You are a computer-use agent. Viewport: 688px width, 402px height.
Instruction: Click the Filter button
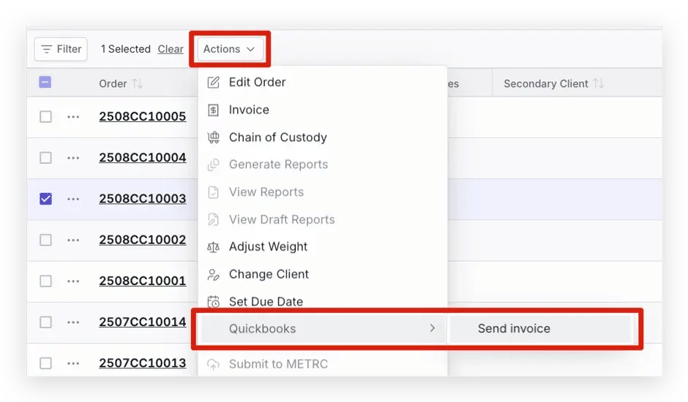[61, 49]
